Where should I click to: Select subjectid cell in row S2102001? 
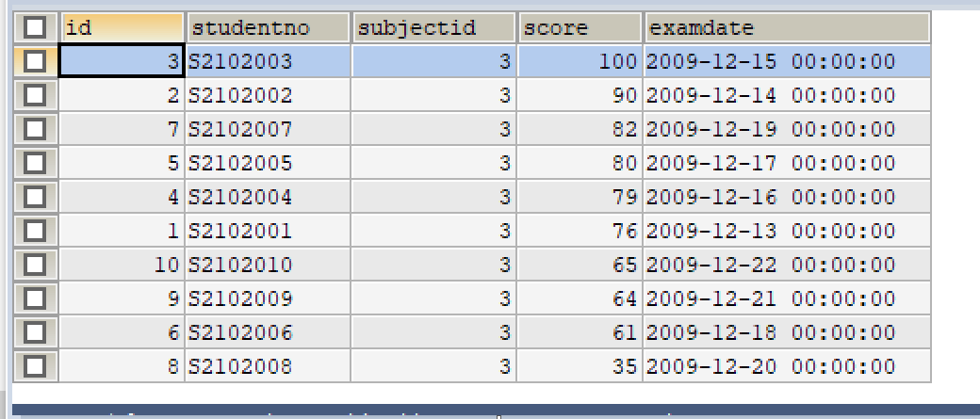434,231
